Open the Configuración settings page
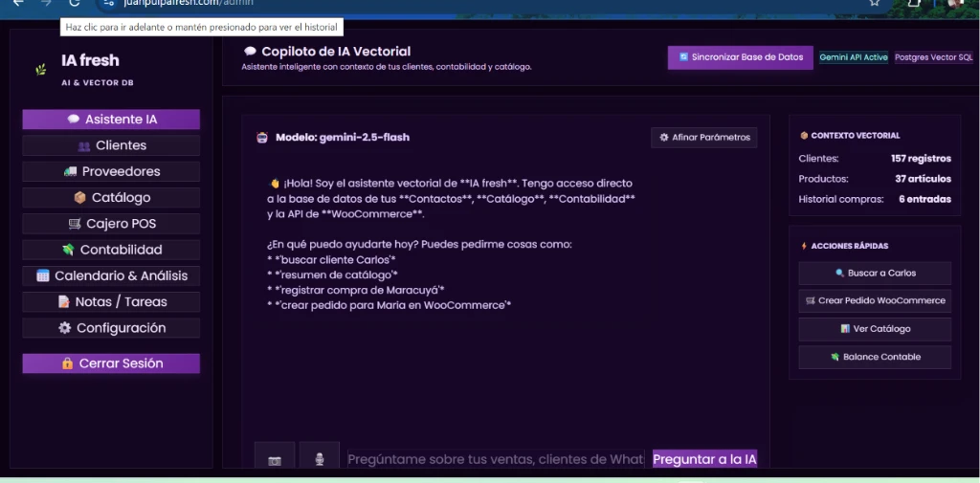 [x=111, y=328]
